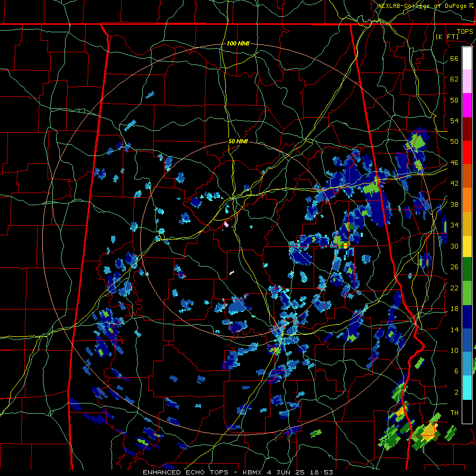The image size is (476, 476).
Task: Click the bright yellow legend color block
Action: 467,246
